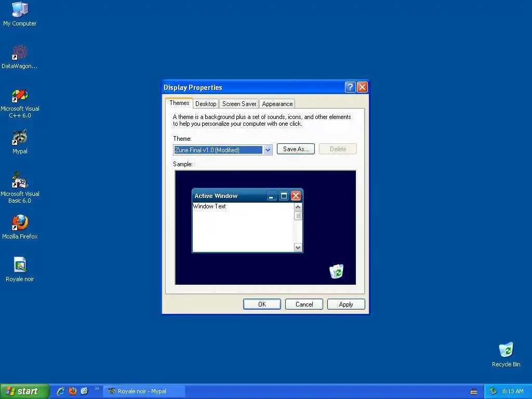Select the Mozilla Firefox desktop icon

point(20,227)
